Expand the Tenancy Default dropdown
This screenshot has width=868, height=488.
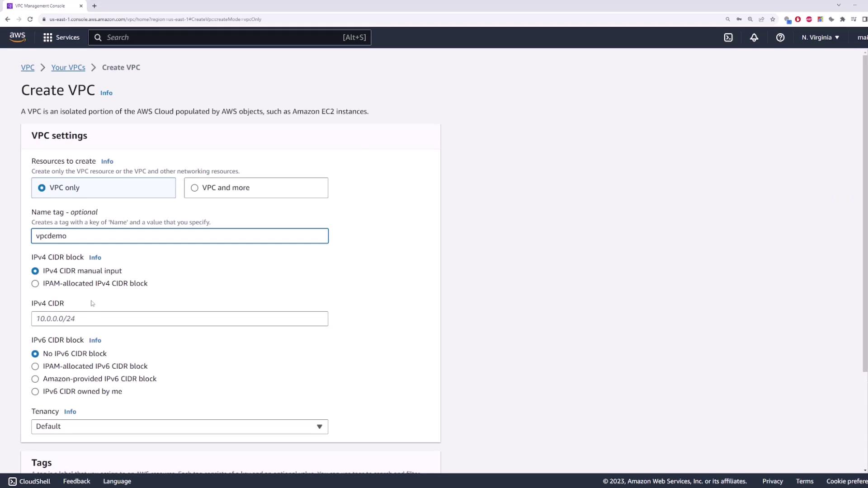coord(179,427)
